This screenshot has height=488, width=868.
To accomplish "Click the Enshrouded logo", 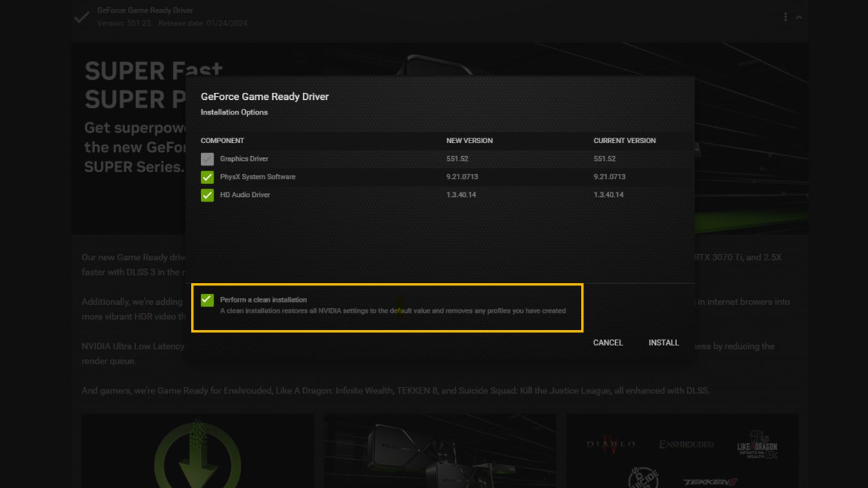I will click(686, 444).
